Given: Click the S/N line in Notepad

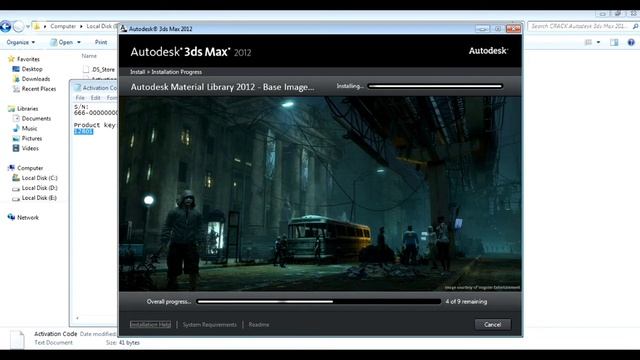Looking at the screenshot, I should pyautogui.click(x=81, y=107).
